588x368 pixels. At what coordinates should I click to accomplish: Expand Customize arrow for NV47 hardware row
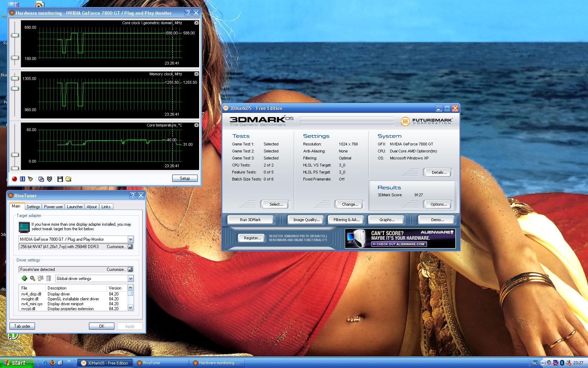coord(130,247)
